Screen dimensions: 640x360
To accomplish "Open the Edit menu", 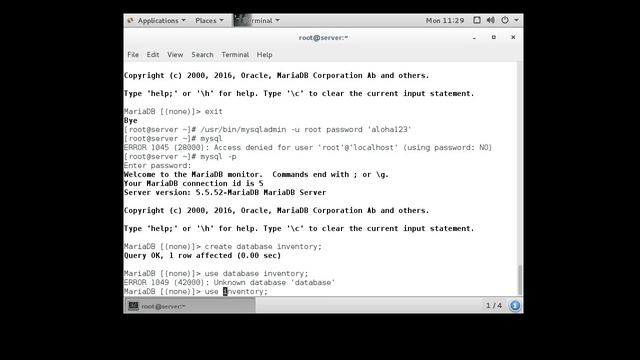I will [x=153, y=55].
